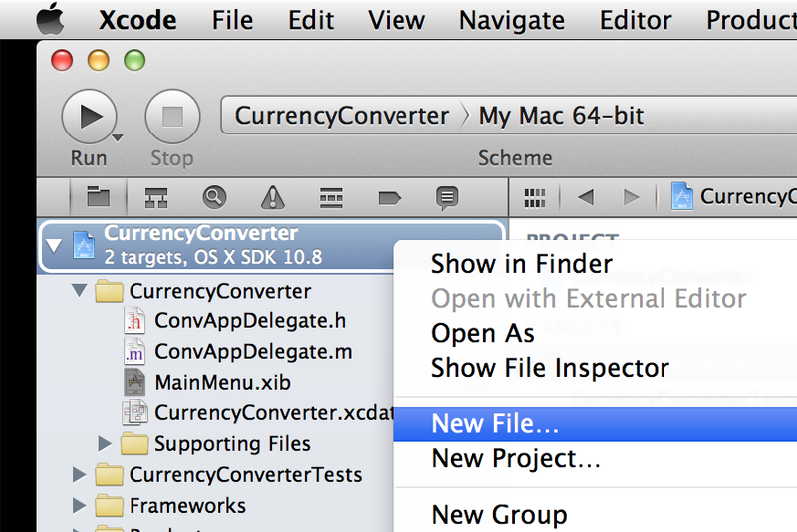Open the Debug navigator icon
797x532 pixels.
click(x=331, y=196)
